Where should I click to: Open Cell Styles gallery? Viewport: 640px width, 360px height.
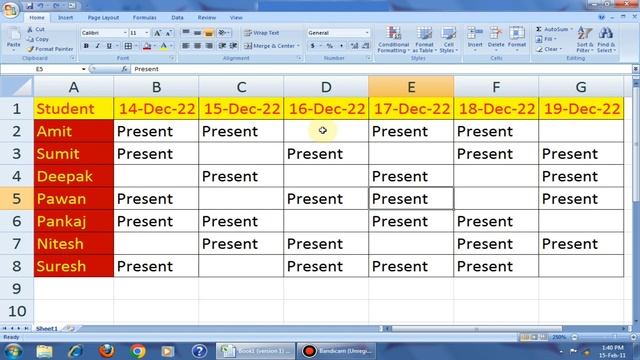click(449, 40)
